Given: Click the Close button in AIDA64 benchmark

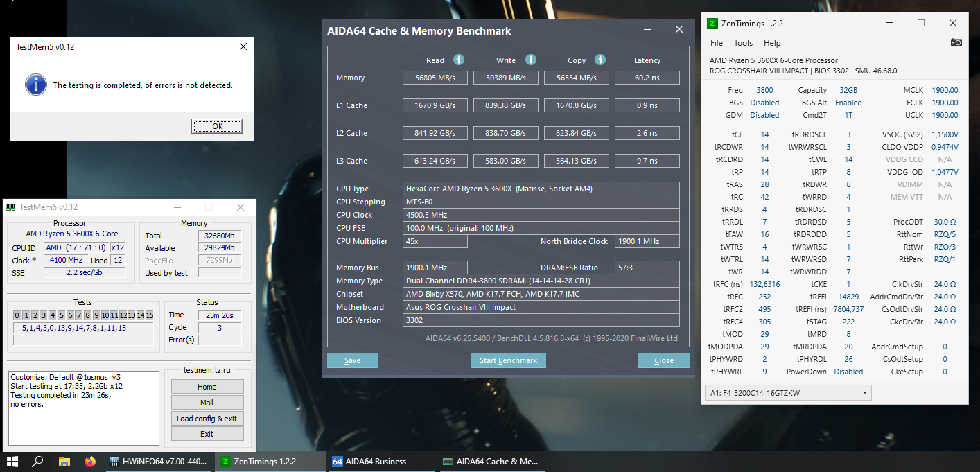Looking at the screenshot, I should click(663, 360).
